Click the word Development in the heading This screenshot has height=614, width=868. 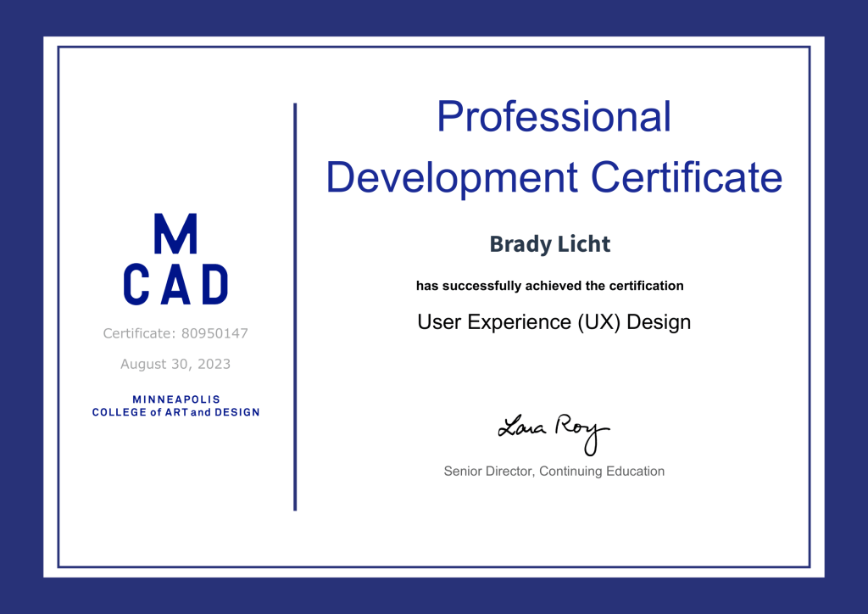pyautogui.click(x=452, y=177)
